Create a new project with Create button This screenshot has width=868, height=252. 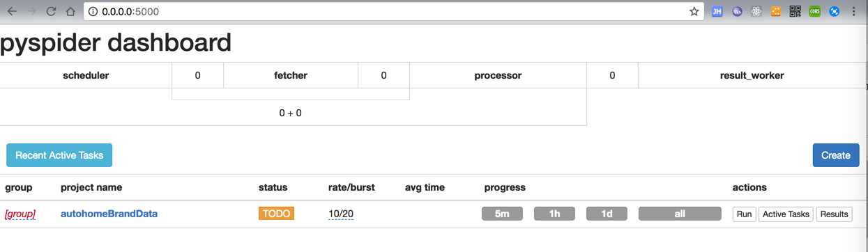point(836,155)
